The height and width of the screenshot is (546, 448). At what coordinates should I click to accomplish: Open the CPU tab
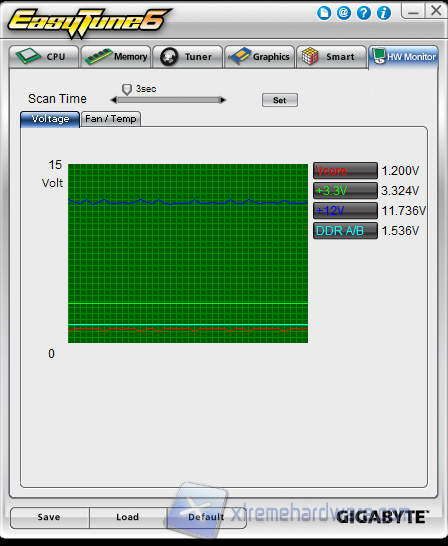[x=44, y=56]
